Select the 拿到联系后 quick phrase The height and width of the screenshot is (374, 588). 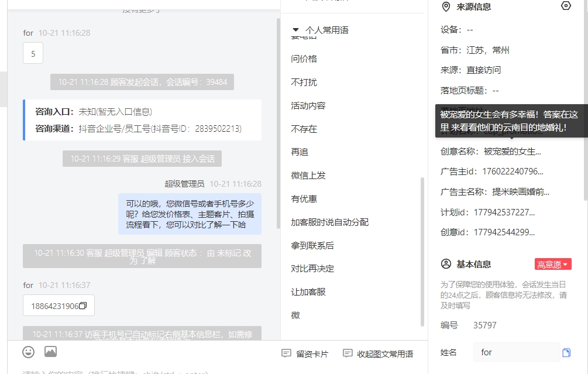[x=312, y=245]
